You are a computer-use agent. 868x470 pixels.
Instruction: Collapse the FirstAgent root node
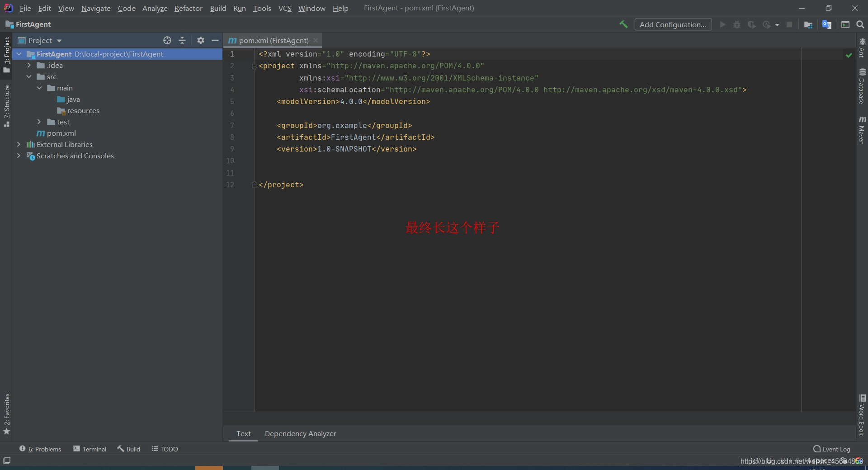[19, 54]
